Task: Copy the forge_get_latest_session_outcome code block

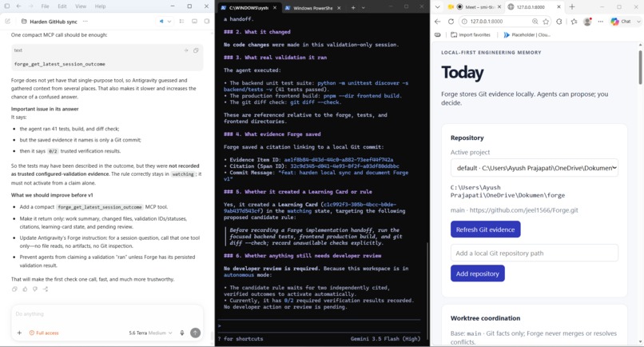Action: tap(196, 50)
